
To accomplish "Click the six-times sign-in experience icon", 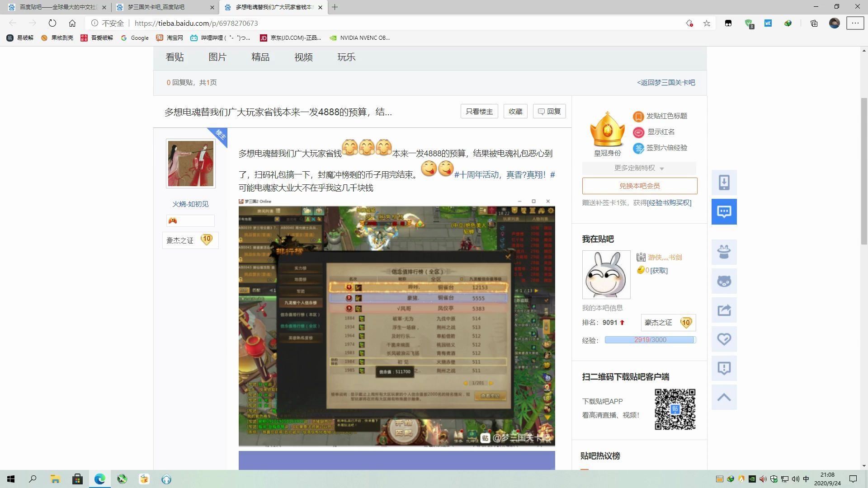I will click(x=638, y=148).
